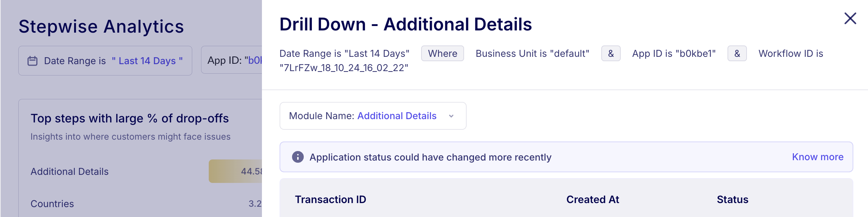Click the 'Additional Details' step label
Viewport: 868px width, 217px height.
pyautogui.click(x=69, y=171)
